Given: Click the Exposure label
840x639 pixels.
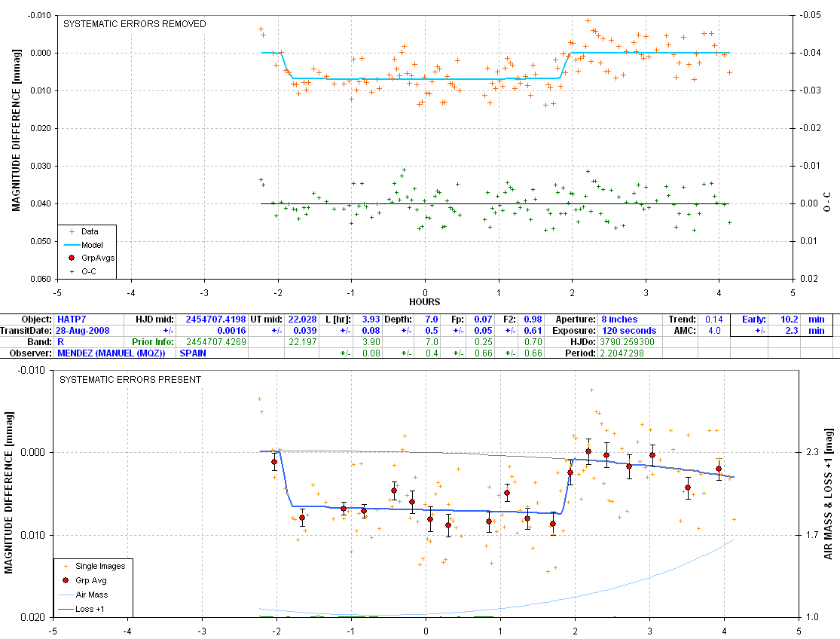Looking at the screenshot, I should pos(574,331).
